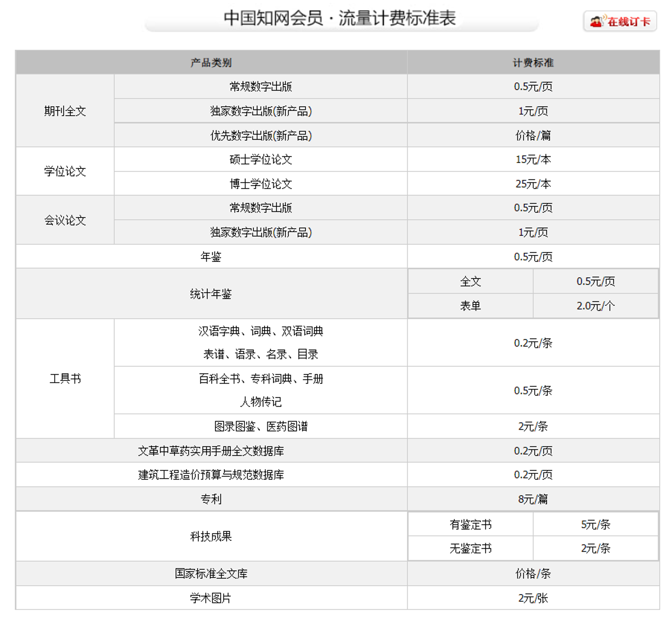Image resolution: width=672 pixels, height=621 pixels.
Task: Select the 建筑工程造价预算与规范数据库 row label
Action: [211, 475]
